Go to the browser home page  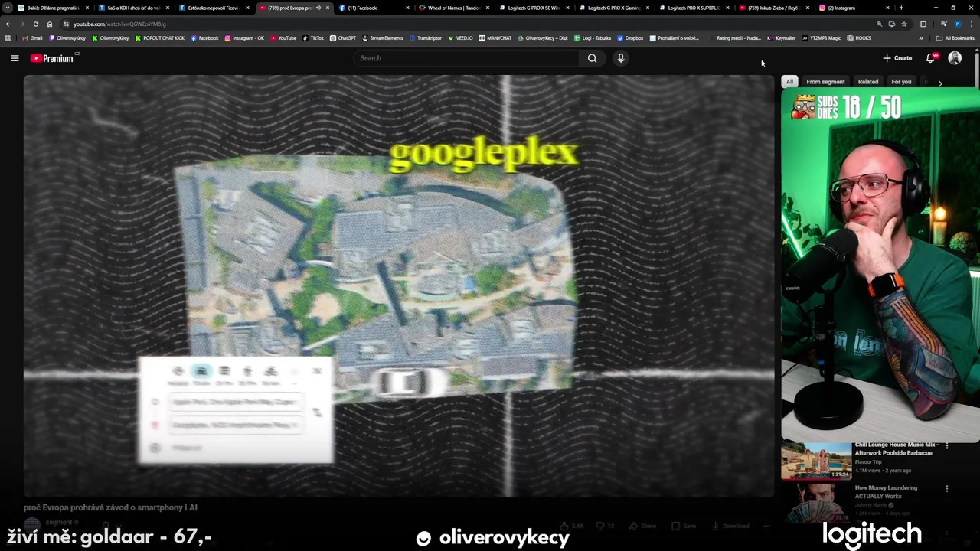tap(50, 24)
